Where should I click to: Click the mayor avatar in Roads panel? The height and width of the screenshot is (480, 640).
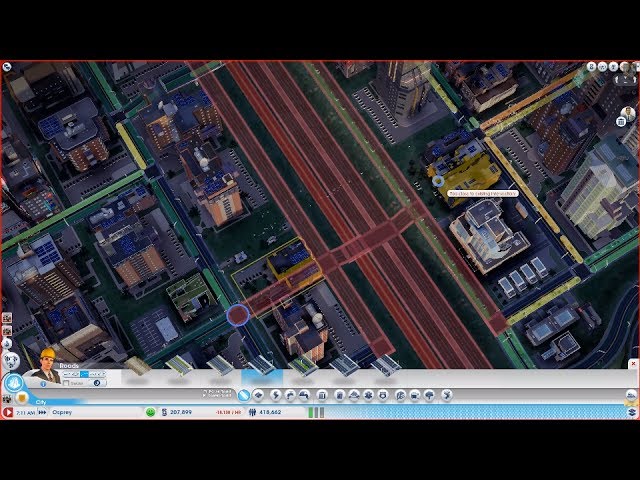[47, 365]
